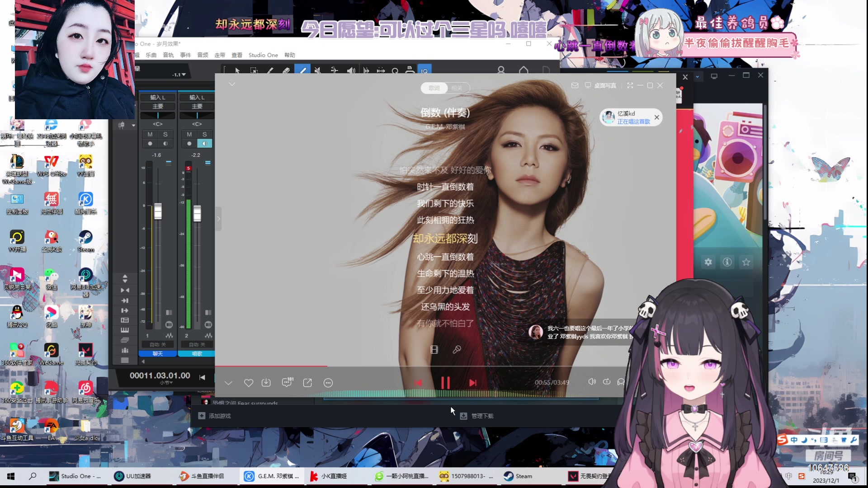
Task: Select the Eraser tool in Studio One
Action: coord(286,70)
